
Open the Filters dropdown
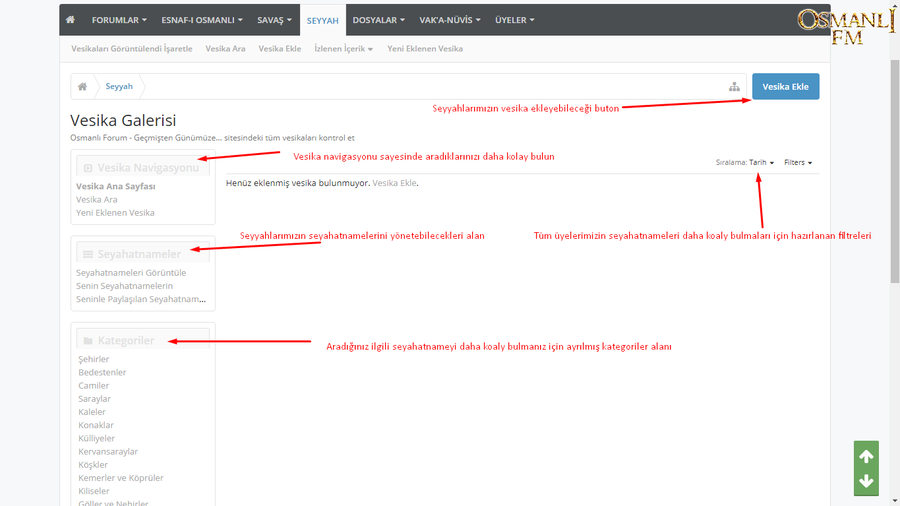[798, 162]
